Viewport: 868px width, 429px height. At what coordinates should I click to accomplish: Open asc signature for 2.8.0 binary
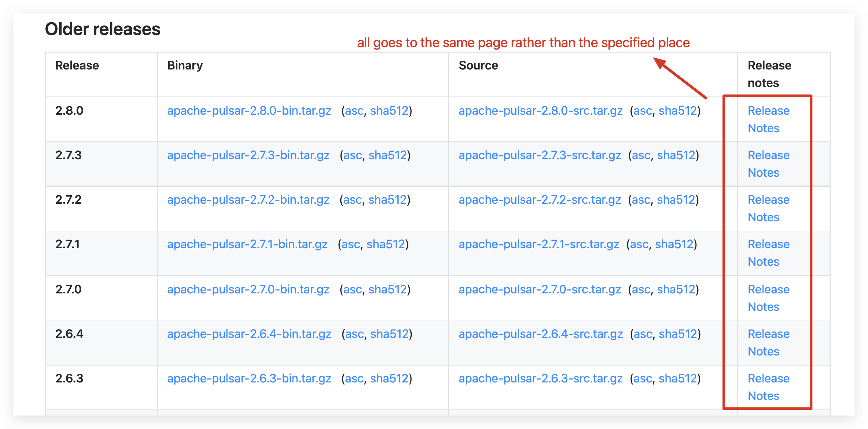[x=354, y=111]
